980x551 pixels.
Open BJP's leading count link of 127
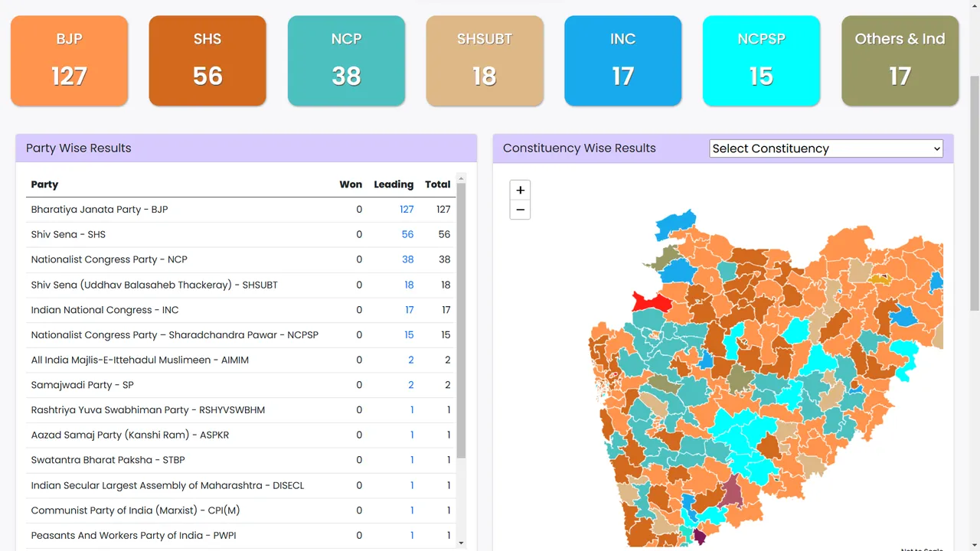pyautogui.click(x=407, y=209)
